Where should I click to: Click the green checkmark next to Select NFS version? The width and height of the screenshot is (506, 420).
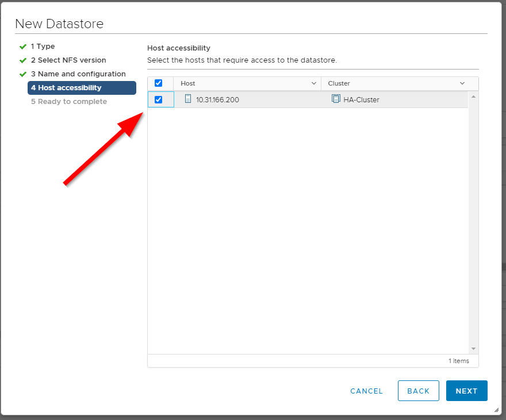(23, 60)
